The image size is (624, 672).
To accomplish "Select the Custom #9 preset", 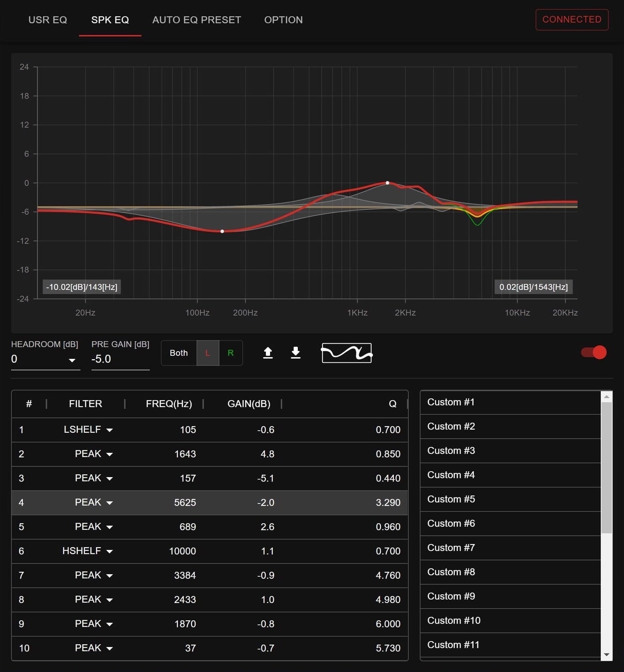I will click(x=510, y=596).
